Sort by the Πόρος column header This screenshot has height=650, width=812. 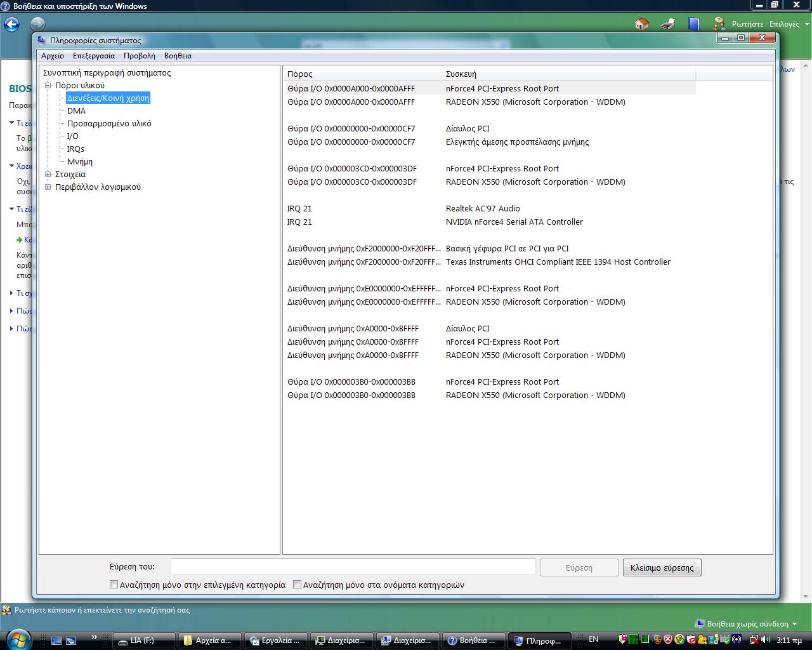(x=362, y=74)
